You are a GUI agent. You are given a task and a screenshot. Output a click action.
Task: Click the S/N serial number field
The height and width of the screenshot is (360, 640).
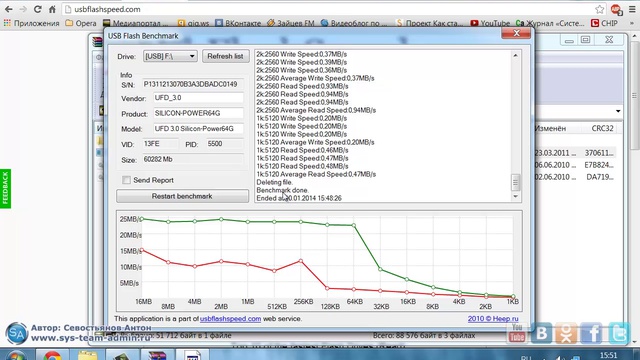[193, 84]
